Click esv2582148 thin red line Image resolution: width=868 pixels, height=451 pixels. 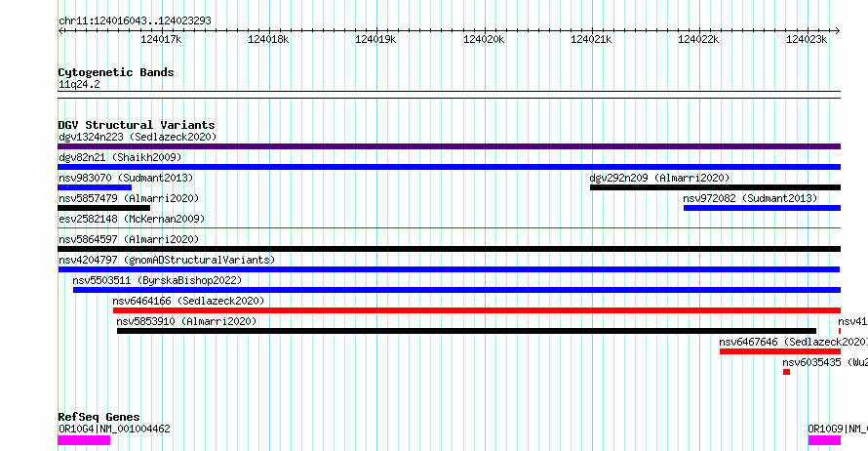click(449, 227)
